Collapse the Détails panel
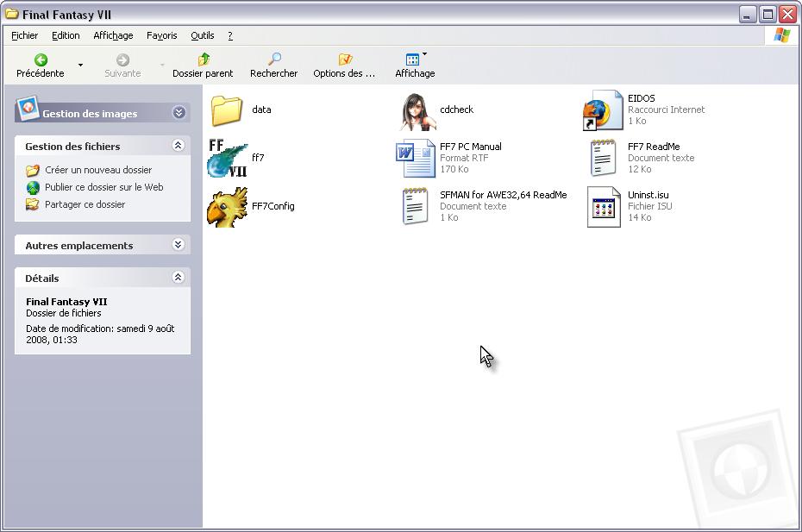Screen dimensions: 802x532 click(179, 278)
